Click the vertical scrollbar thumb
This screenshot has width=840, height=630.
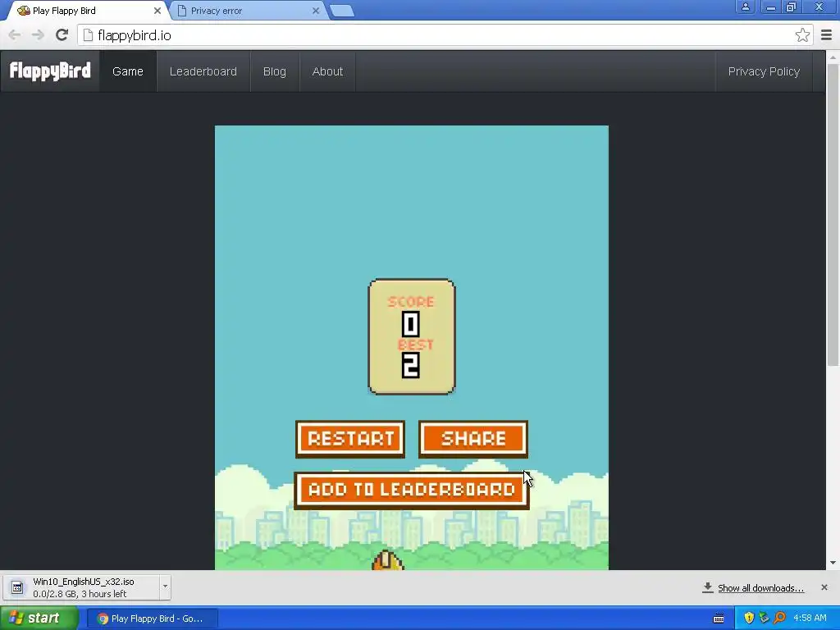click(x=833, y=214)
